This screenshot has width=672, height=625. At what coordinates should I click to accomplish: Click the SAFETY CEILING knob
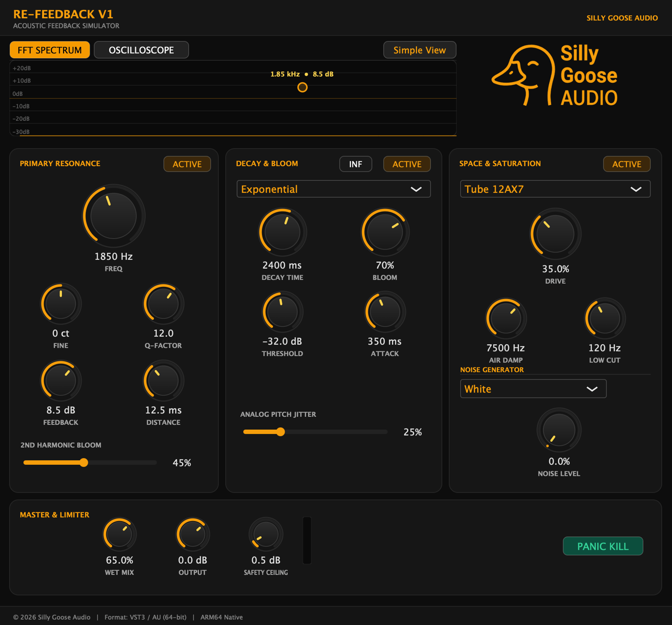coord(266,534)
